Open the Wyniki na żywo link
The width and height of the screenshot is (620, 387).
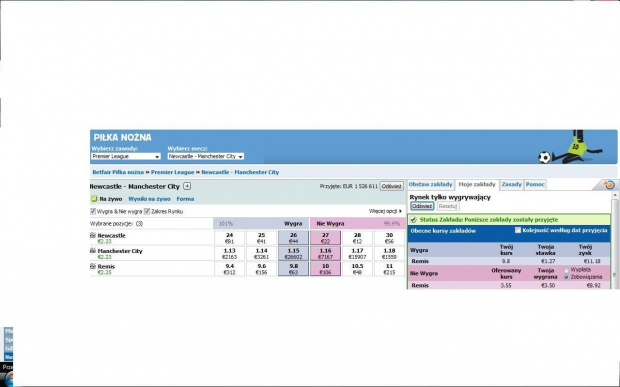[149, 199]
